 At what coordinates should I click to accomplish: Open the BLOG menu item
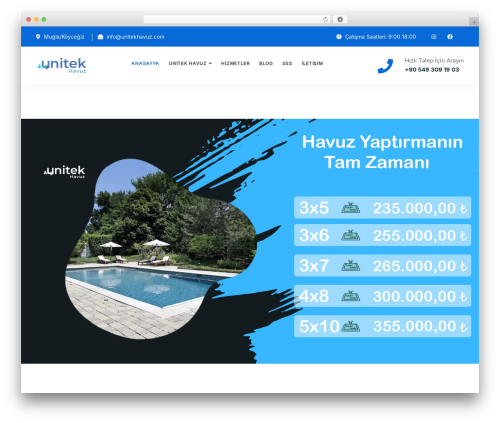pos(266,63)
